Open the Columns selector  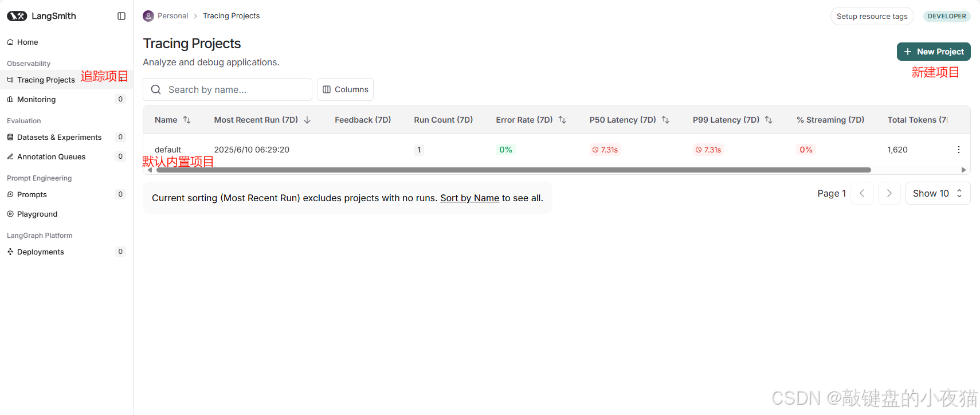pyautogui.click(x=345, y=89)
